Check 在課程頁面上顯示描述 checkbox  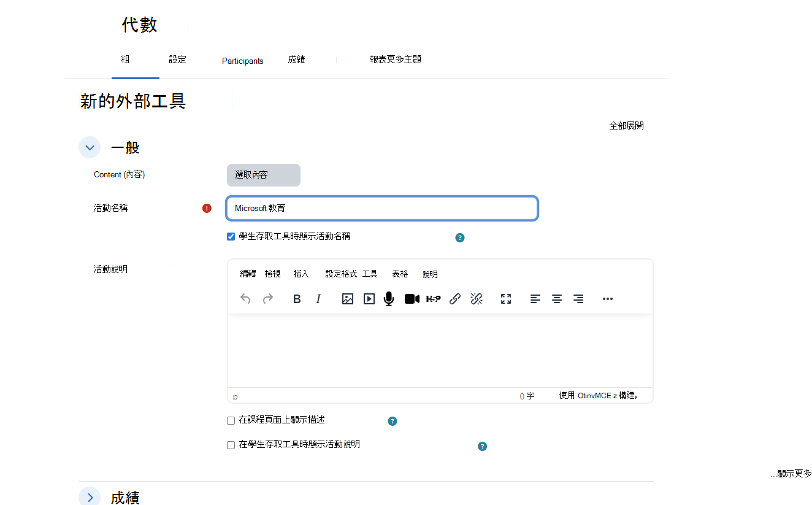231,420
